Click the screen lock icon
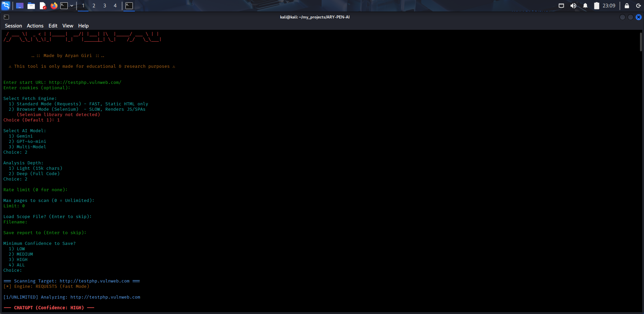 626,6
